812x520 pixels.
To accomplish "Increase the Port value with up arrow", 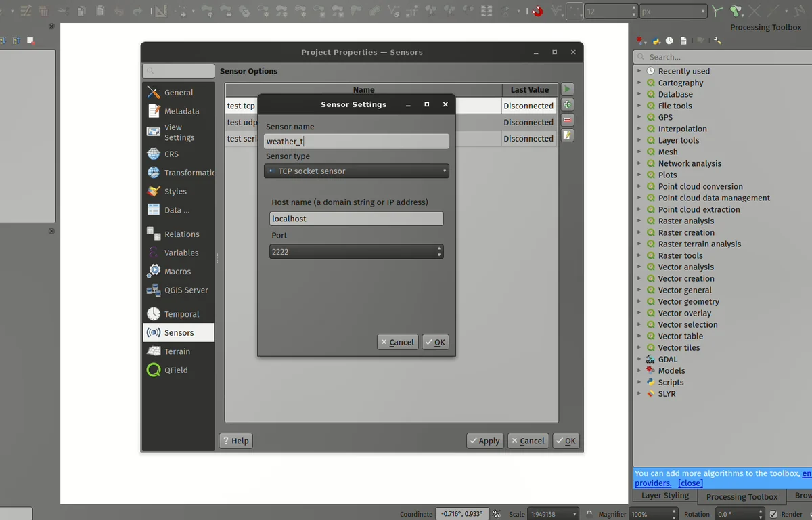I will click(x=439, y=248).
